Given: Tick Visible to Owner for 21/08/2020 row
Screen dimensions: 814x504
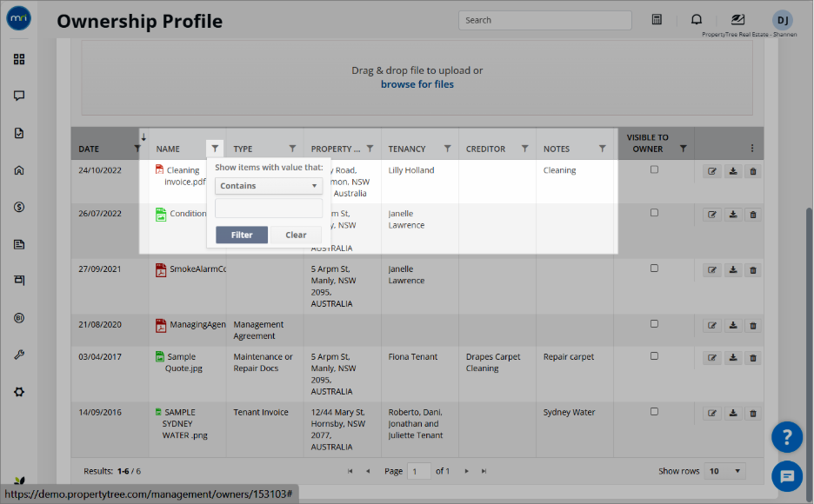Looking at the screenshot, I should pyautogui.click(x=654, y=323).
